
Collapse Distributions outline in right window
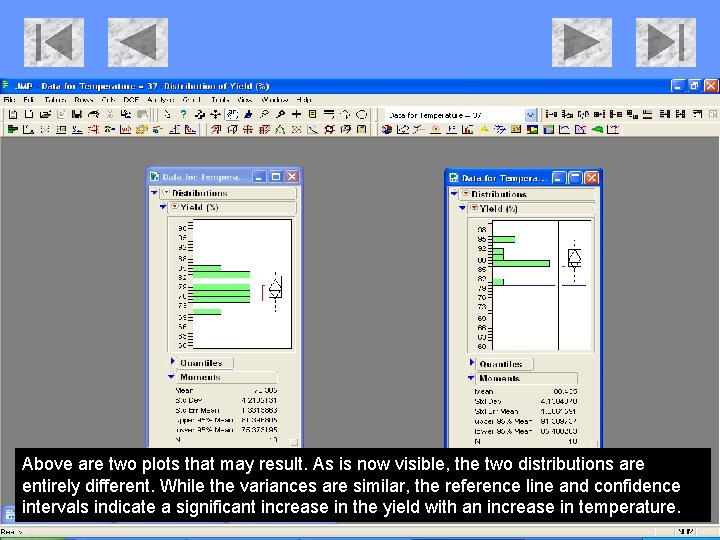454,194
